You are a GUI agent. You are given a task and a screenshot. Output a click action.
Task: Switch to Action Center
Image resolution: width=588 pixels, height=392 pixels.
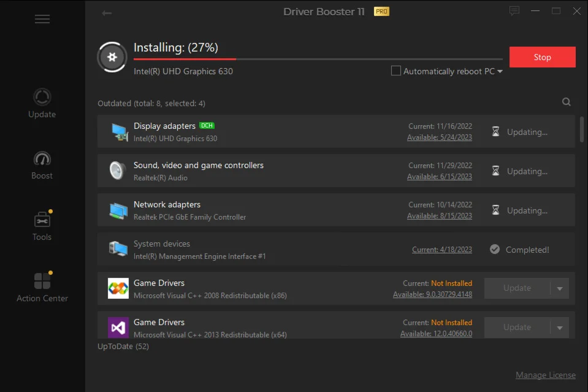(x=42, y=287)
